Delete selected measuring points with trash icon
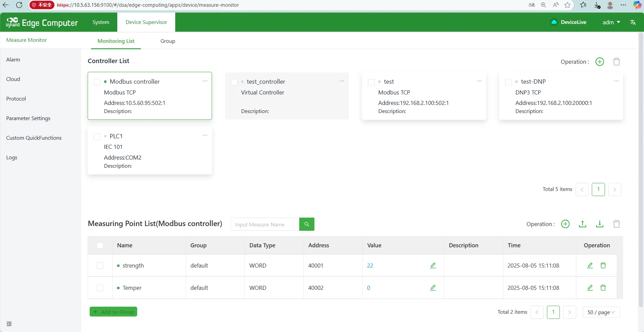Screen dimensions: 644x332 click(616, 224)
